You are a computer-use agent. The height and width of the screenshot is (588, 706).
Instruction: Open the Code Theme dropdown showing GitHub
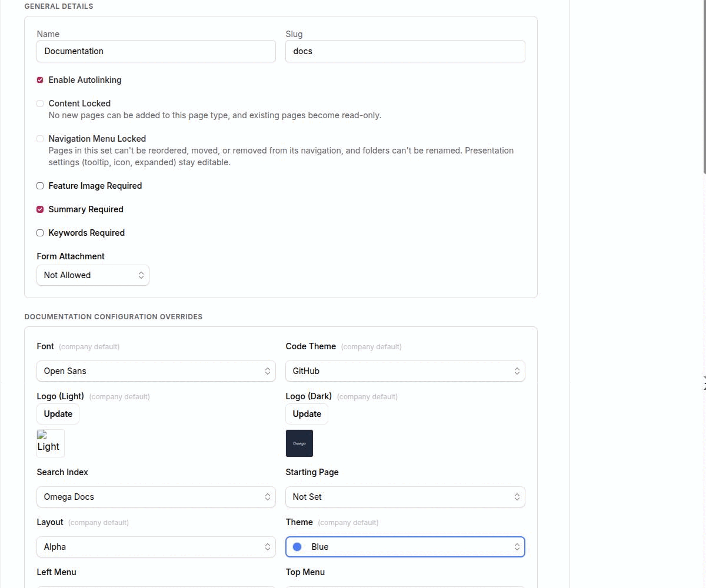(x=405, y=371)
